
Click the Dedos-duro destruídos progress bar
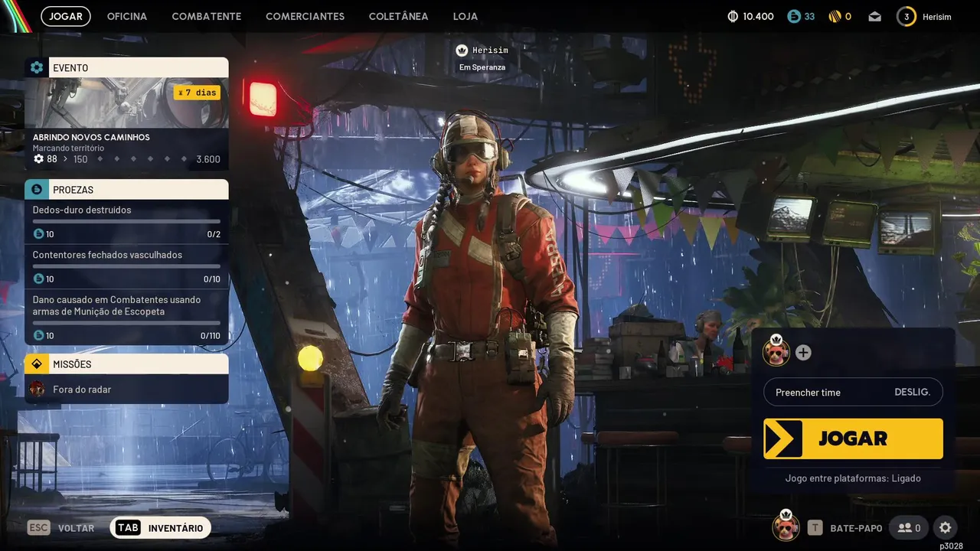(126, 221)
